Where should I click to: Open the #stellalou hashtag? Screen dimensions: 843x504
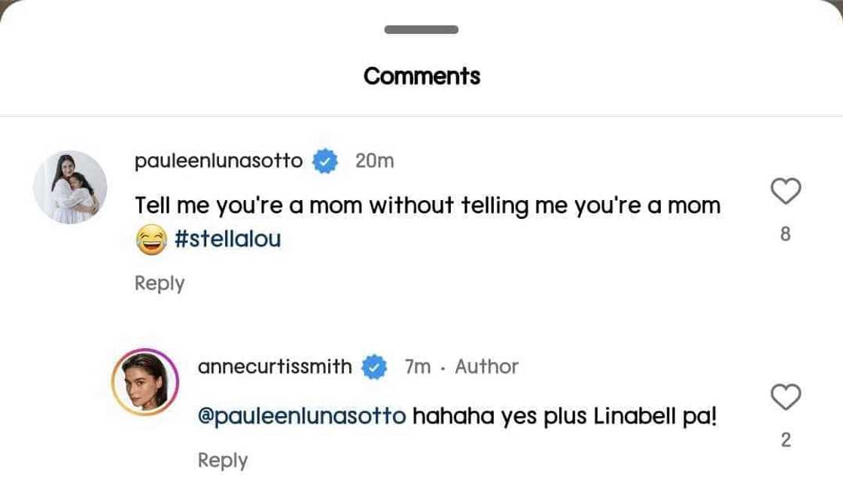227,239
